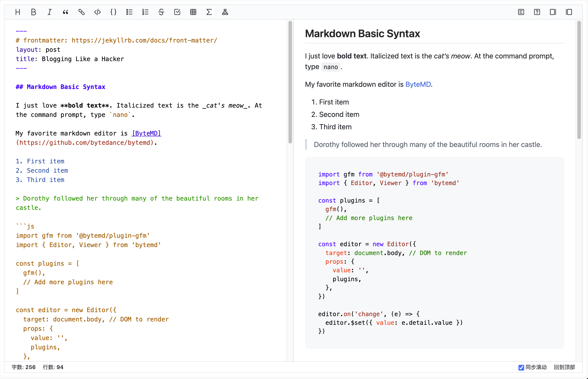Insert a table
Viewport: 588px width, 379px height.
(x=193, y=12)
